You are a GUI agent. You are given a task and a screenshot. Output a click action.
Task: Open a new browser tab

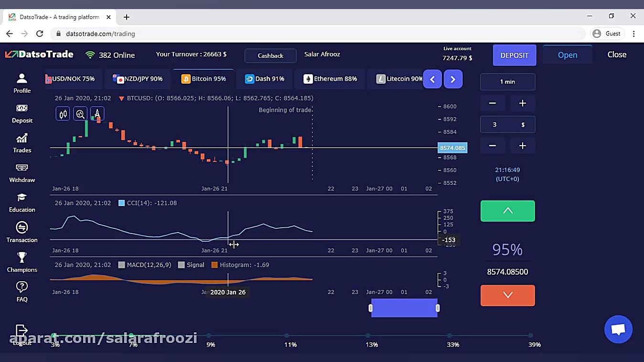(126, 17)
